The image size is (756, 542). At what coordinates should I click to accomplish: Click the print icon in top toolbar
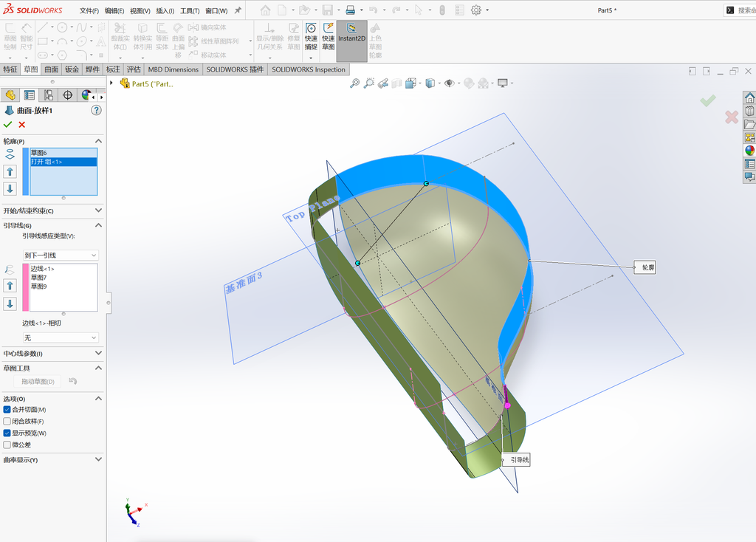coord(351,10)
